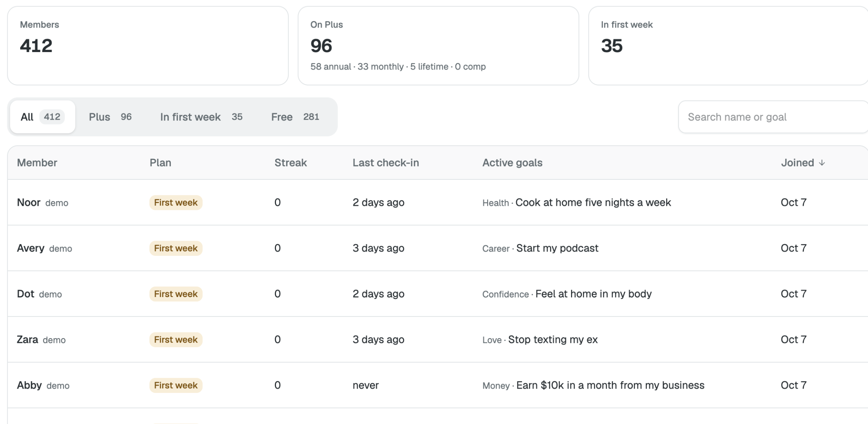Screen dimensions: 868x424
Task: Click goal 'Cook at home five nights a week'
Action: click(x=593, y=203)
